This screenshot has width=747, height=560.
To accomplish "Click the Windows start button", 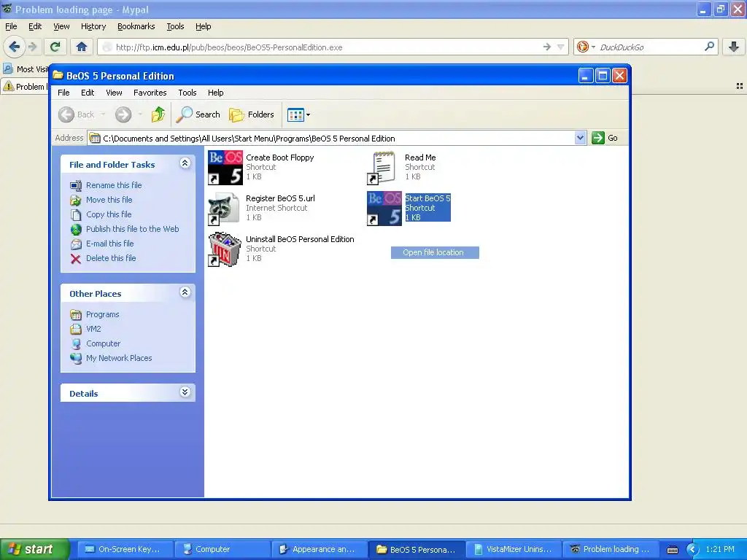I will pos(34,549).
